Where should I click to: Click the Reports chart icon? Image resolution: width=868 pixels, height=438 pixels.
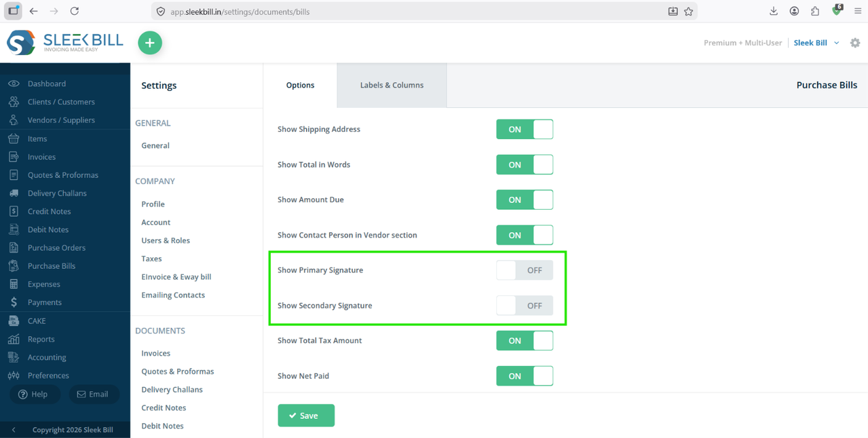pos(14,339)
